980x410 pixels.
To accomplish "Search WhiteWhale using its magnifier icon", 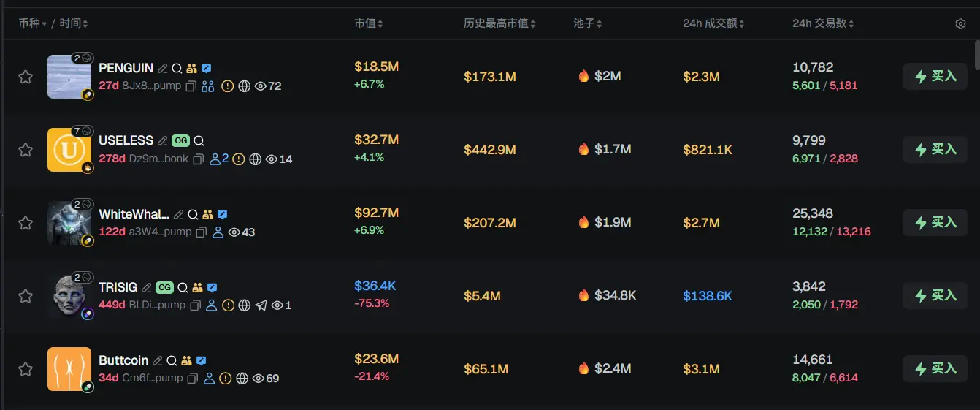I will [193, 215].
